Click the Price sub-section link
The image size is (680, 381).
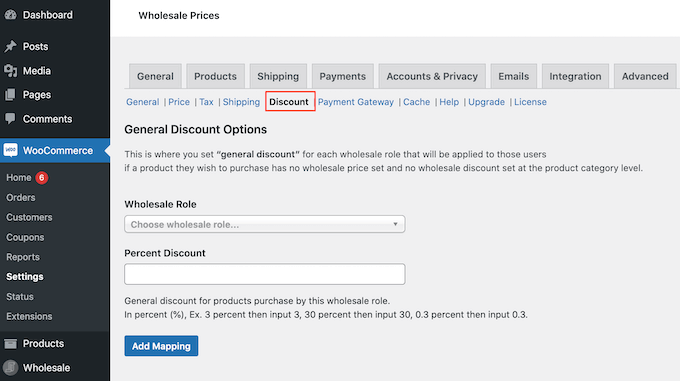(x=179, y=102)
